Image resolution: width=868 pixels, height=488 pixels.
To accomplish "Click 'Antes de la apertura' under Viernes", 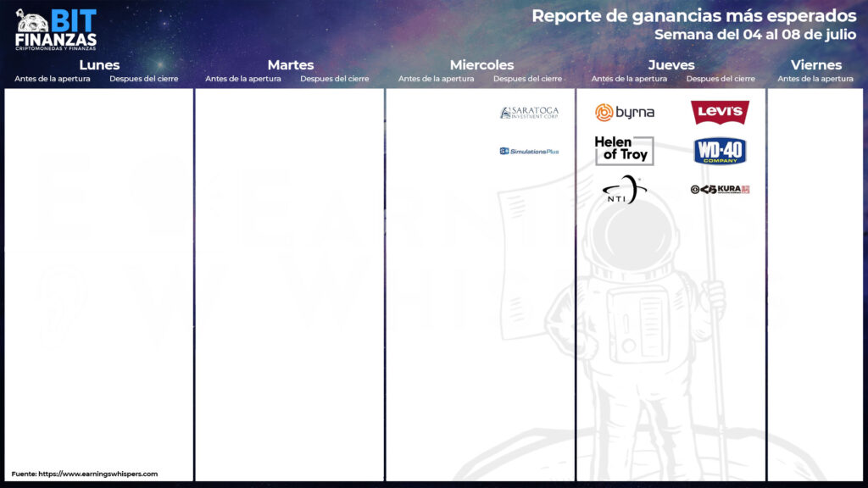I will [815, 79].
